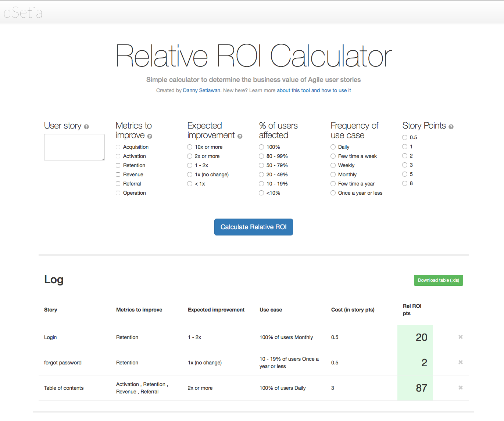Screen dimensions: 504x421
Task: Pick 3 story points option
Action: pyautogui.click(x=405, y=165)
